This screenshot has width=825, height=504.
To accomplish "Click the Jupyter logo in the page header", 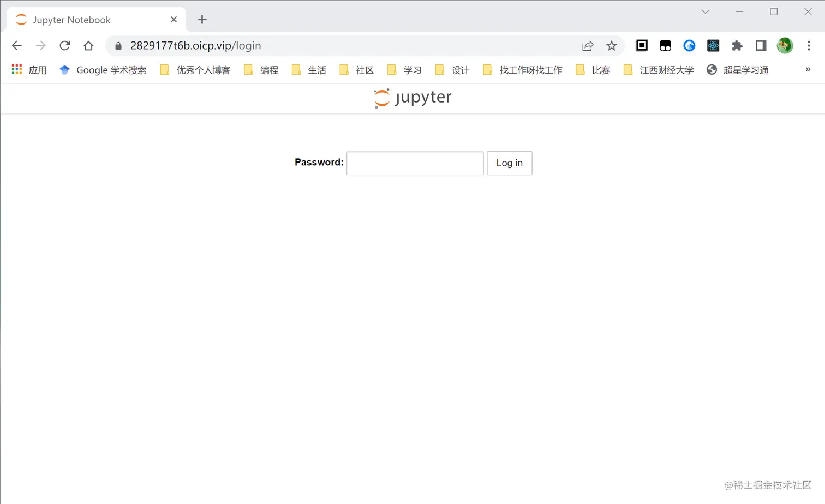I will 412,98.
